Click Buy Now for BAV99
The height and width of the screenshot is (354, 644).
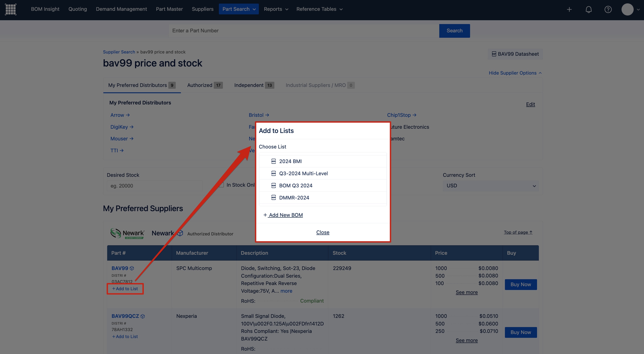[521, 284]
